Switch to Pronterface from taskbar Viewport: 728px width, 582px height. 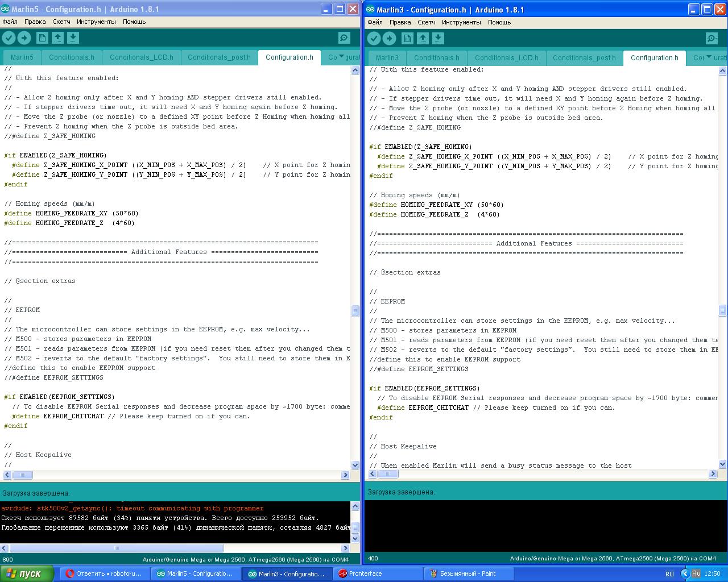tap(378, 573)
